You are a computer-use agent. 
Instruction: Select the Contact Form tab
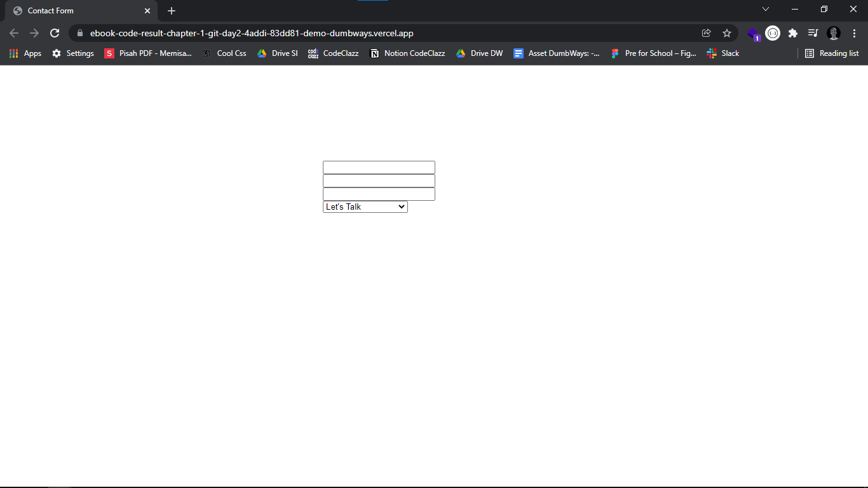(81, 11)
